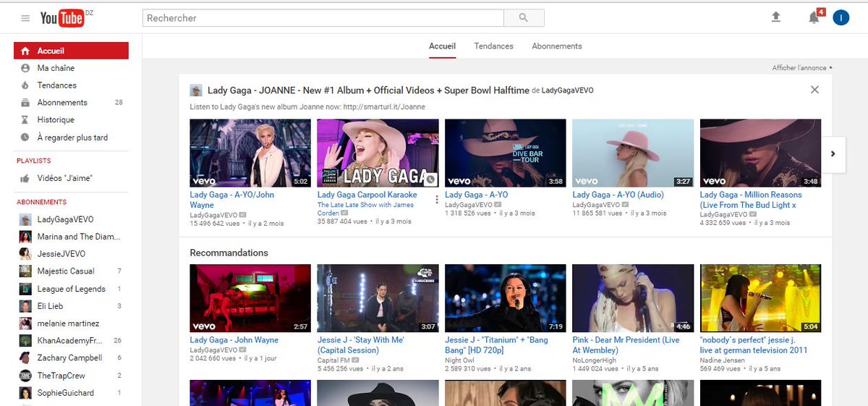Image resolution: width=868 pixels, height=406 pixels.
Task: Switch to the Tendances tab
Action: coord(494,46)
